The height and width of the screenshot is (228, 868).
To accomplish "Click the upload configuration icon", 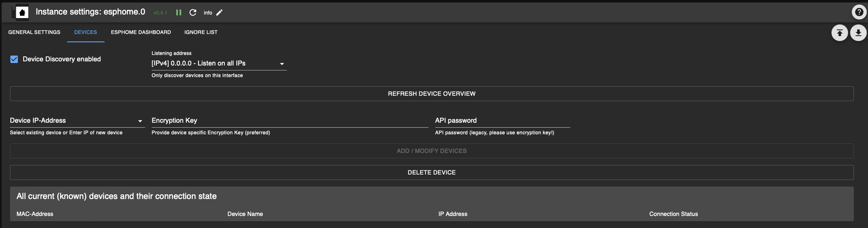I will click(x=839, y=33).
